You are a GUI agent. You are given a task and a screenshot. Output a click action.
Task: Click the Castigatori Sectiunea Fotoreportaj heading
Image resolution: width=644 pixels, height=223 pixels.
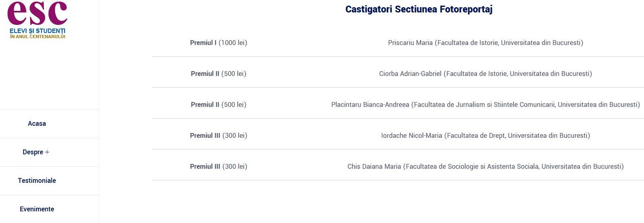[419, 9]
